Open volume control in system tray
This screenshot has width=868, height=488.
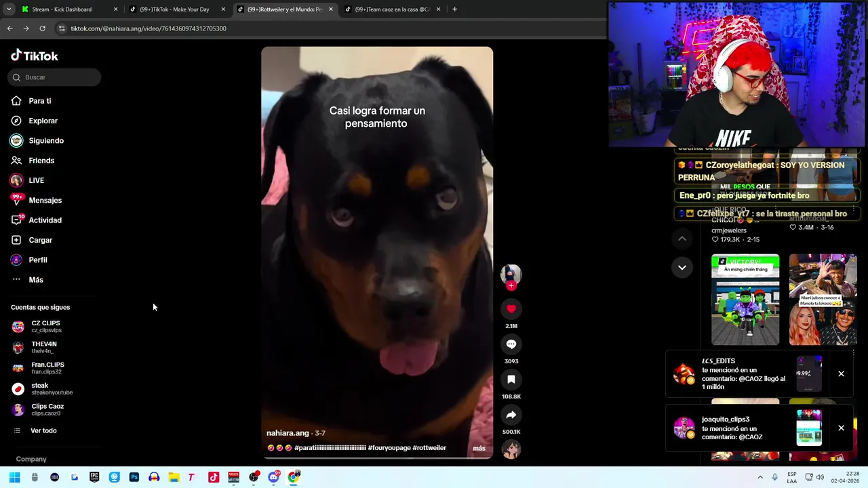pos(820,477)
